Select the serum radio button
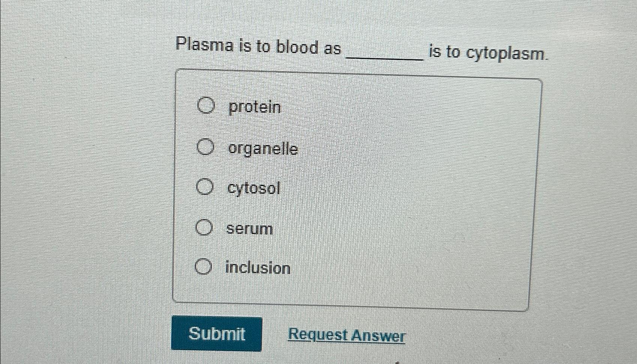Image resolution: width=637 pixels, height=364 pixels. coord(204,228)
